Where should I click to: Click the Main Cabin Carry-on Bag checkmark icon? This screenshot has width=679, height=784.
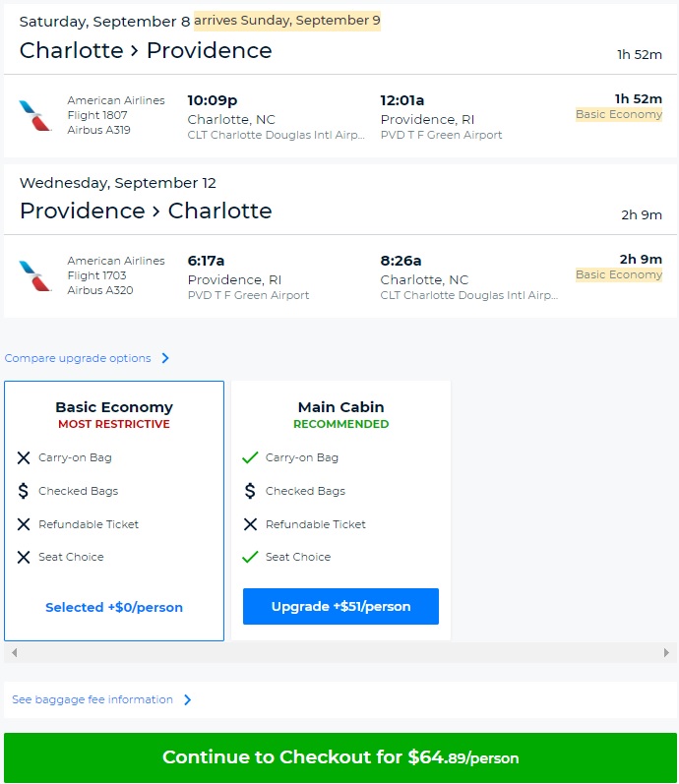tap(250, 457)
